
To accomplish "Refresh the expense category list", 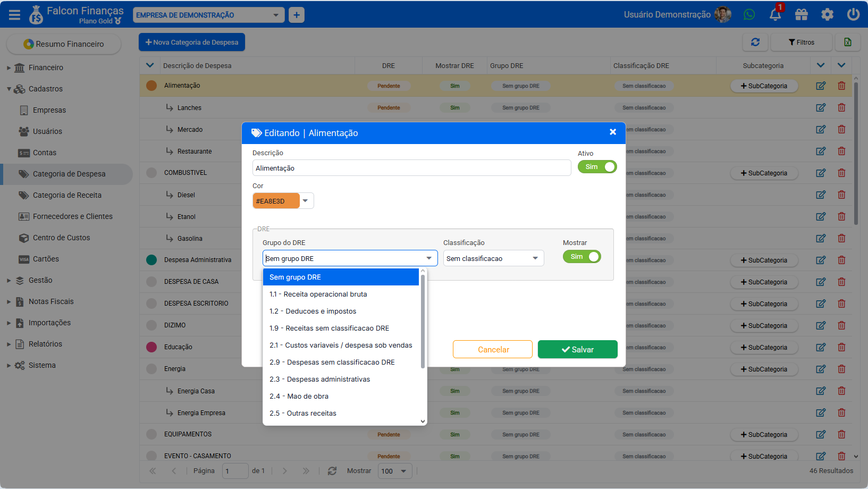I will [755, 42].
